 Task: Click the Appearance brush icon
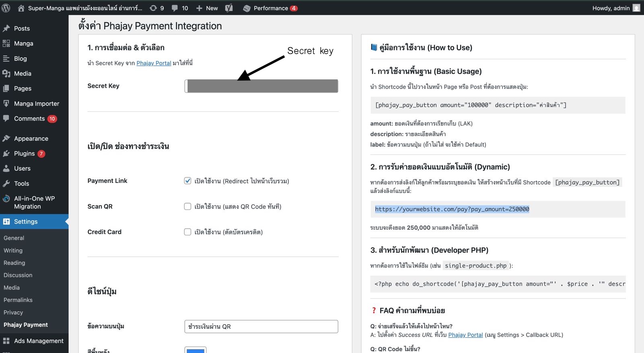[6, 138]
